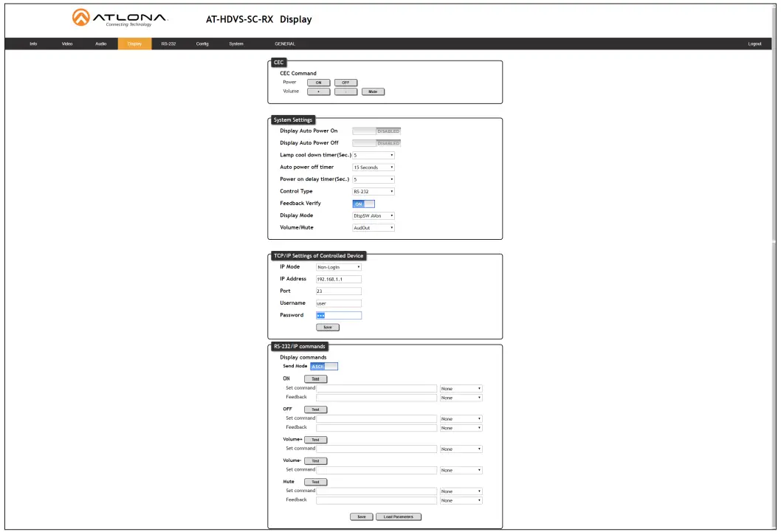Screen dimensions: 781x532
Task: Open OFF Feedback terminator dropdown
Action: coord(461,428)
